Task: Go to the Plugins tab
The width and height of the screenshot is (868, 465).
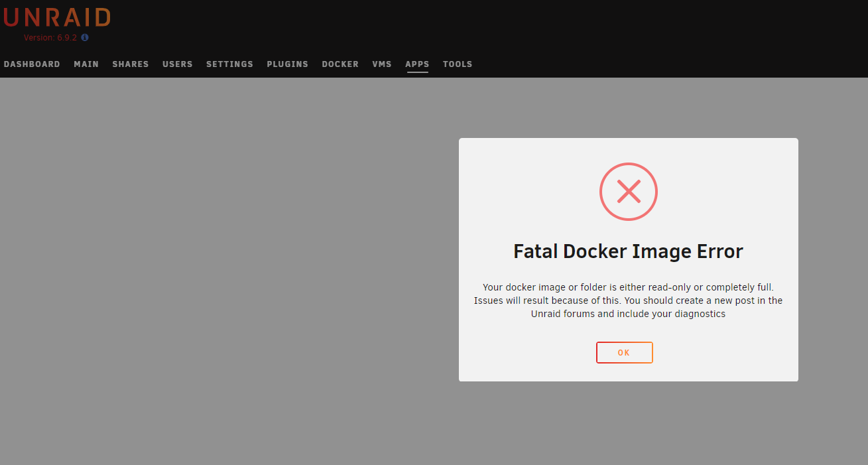Action: pyautogui.click(x=288, y=64)
